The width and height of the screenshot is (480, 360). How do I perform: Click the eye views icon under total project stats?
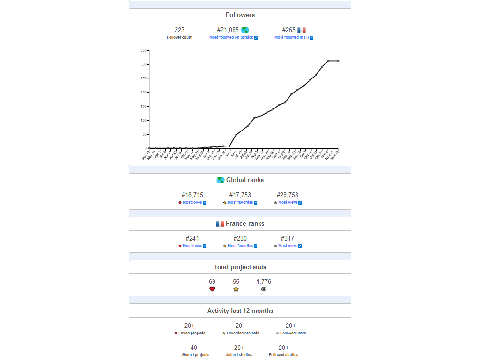coord(263,289)
